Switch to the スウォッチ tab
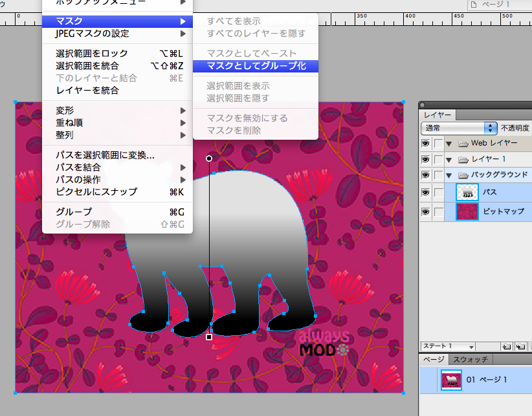The image size is (532, 416). (x=470, y=359)
